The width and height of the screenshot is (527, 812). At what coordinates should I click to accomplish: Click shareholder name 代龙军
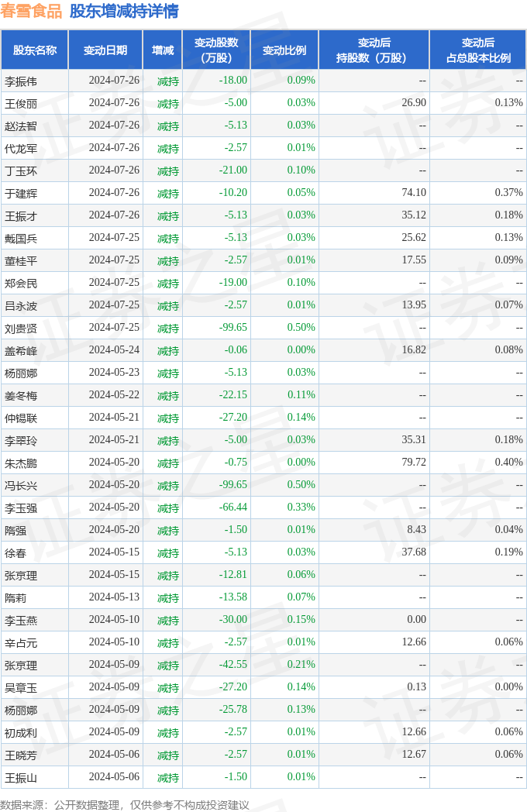[21, 149]
